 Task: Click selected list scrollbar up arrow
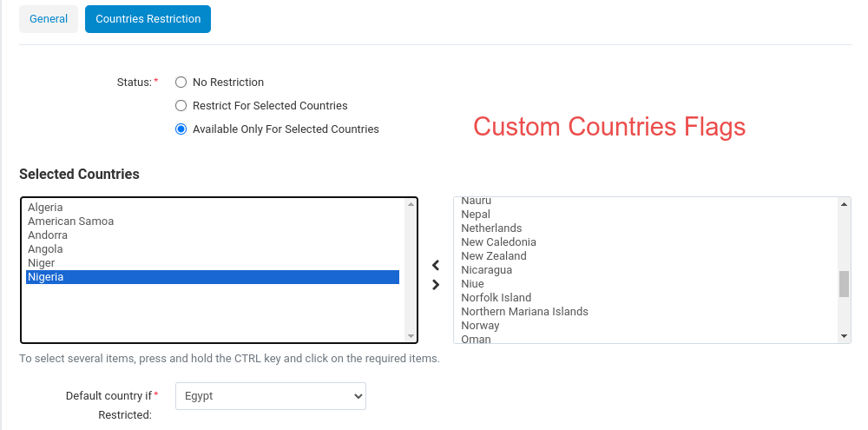coord(411,204)
